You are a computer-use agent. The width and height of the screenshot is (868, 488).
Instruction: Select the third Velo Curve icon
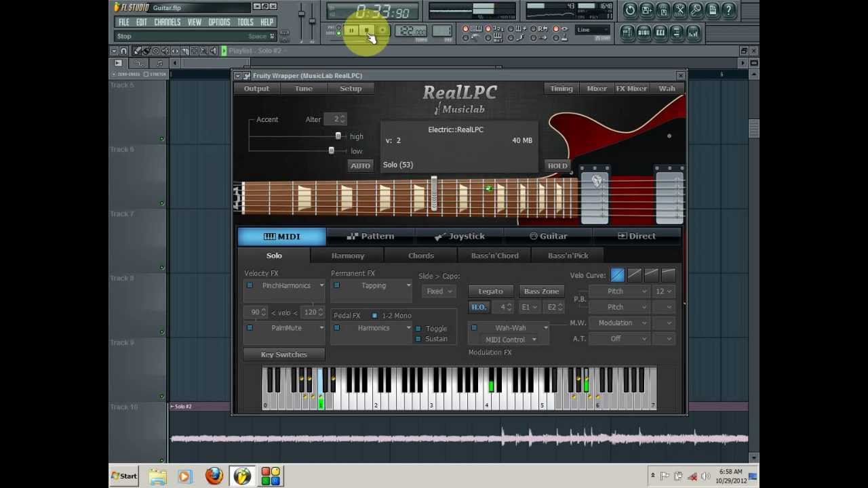point(651,274)
